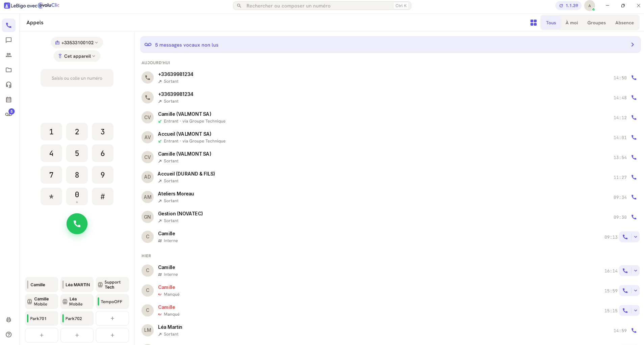The width and height of the screenshot is (644, 345).
Task: Call back Accueil (VALMONT SA) at 14:01
Action: click(634, 137)
